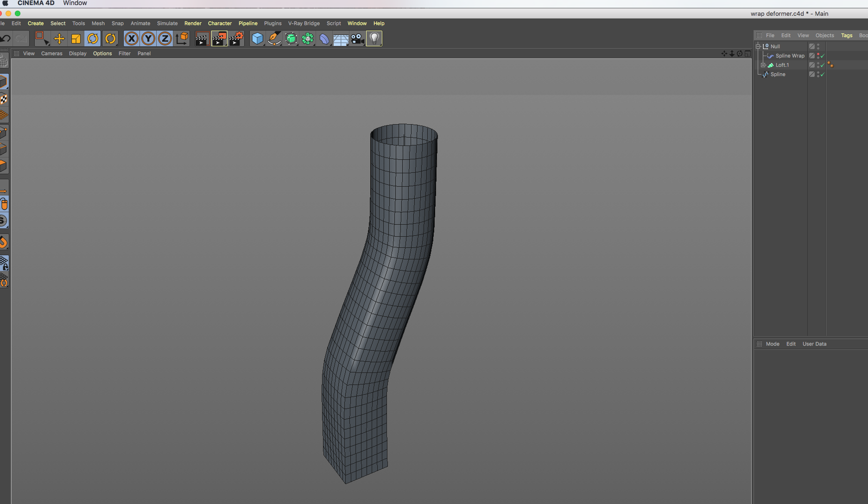Toggle Spline Wrap enable checkmark
The height and width of the screenshot is (504, 868).
click(823, 56)
